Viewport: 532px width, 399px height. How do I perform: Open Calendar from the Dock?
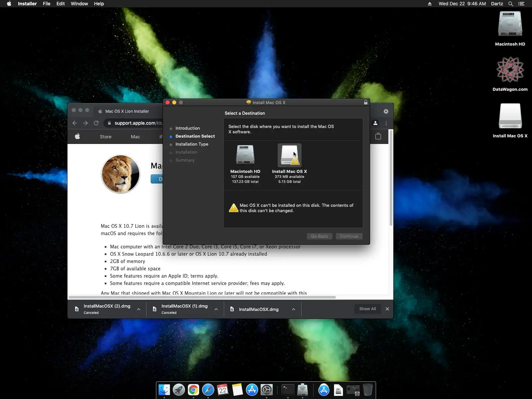223,390
